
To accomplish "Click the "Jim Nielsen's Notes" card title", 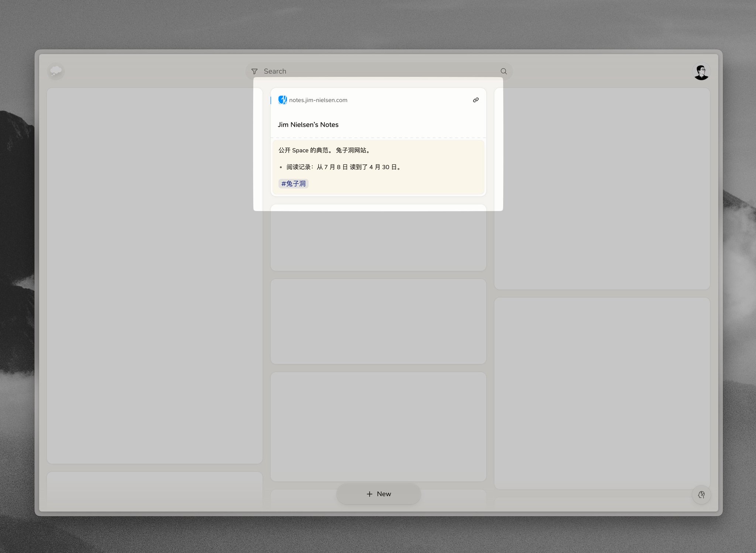I will pyautogui.click(x=308, y=125).
